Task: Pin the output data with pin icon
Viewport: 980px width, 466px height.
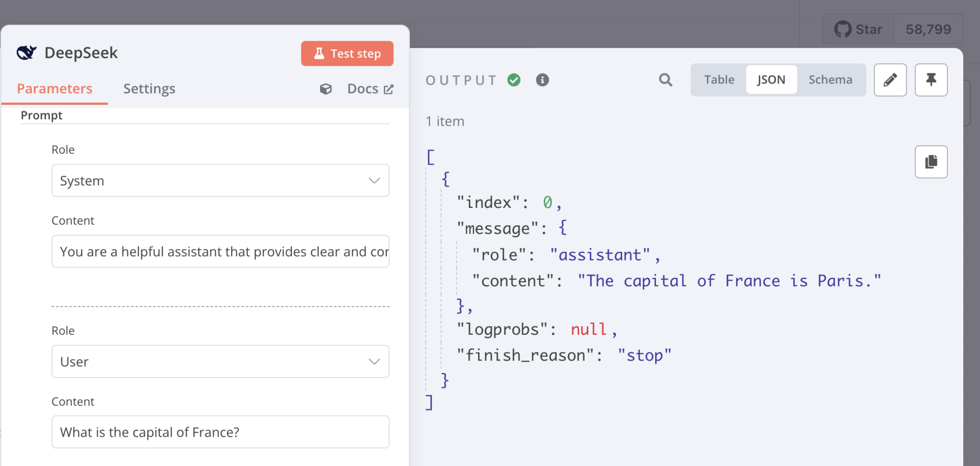Action: [931, 80]
